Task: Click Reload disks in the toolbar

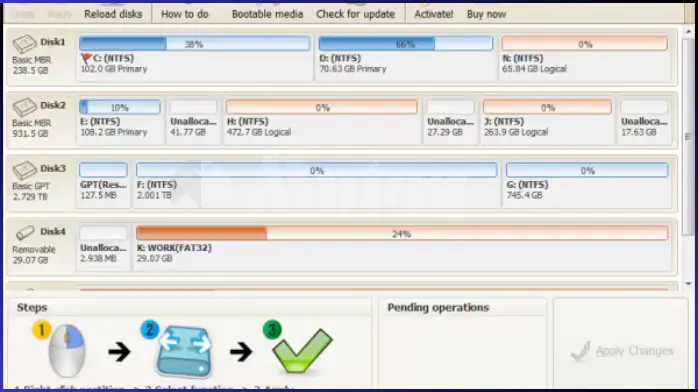Action: coord(113,14)
